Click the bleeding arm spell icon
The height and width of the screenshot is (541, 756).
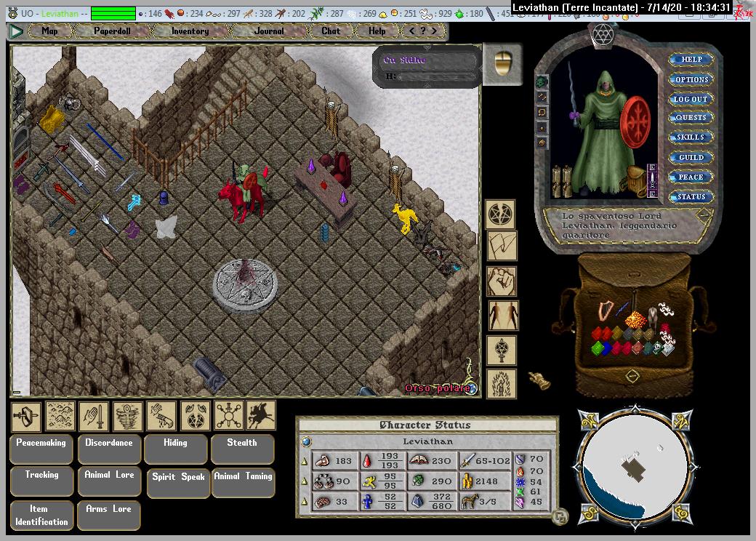click(161, 416)
